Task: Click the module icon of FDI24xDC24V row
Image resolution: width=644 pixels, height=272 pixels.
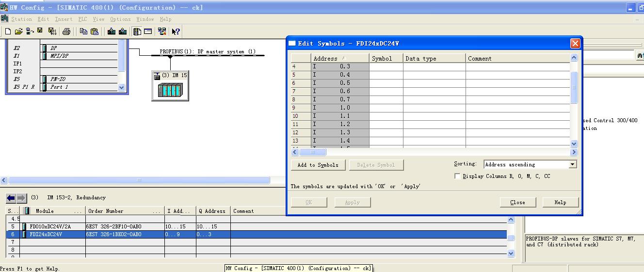Action: (x=24, y=234)
